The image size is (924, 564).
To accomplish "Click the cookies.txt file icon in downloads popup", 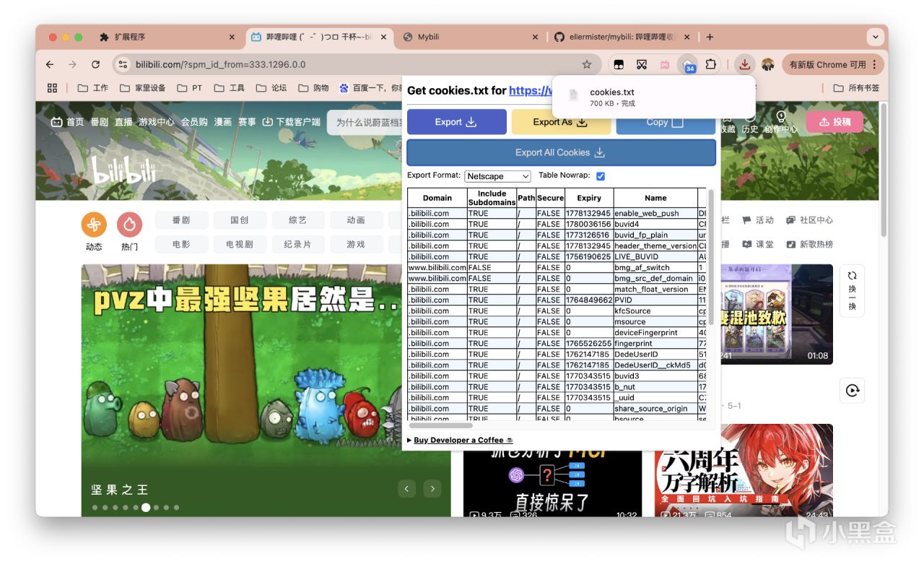I will (574, 95).
